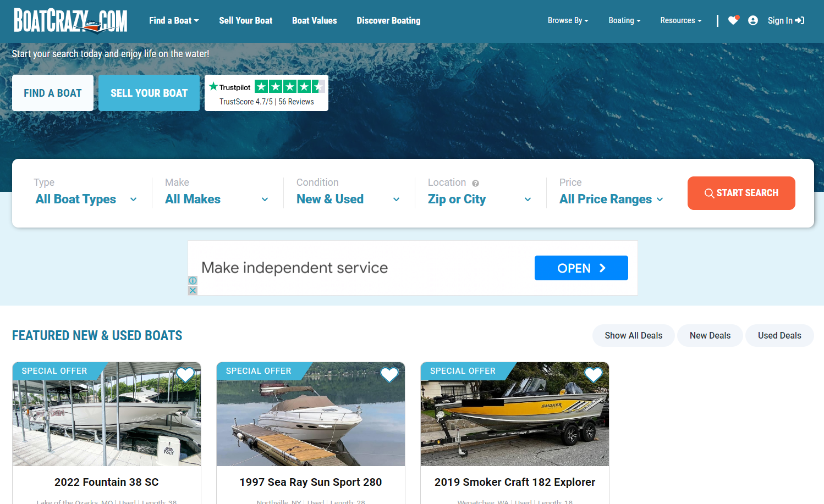Image resolution: width=824 pixels, height=504 pixels.
Task: Click the BoatCrazy.com logo
Action: 70,20
